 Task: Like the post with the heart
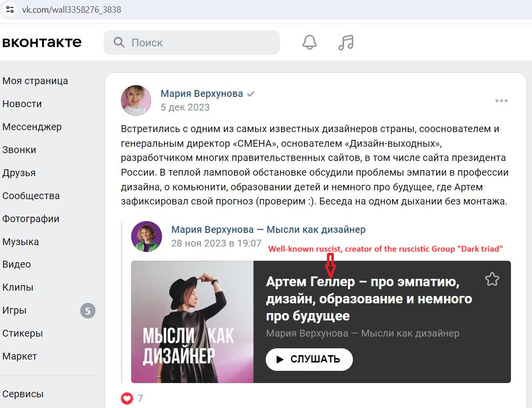(127, 398)
